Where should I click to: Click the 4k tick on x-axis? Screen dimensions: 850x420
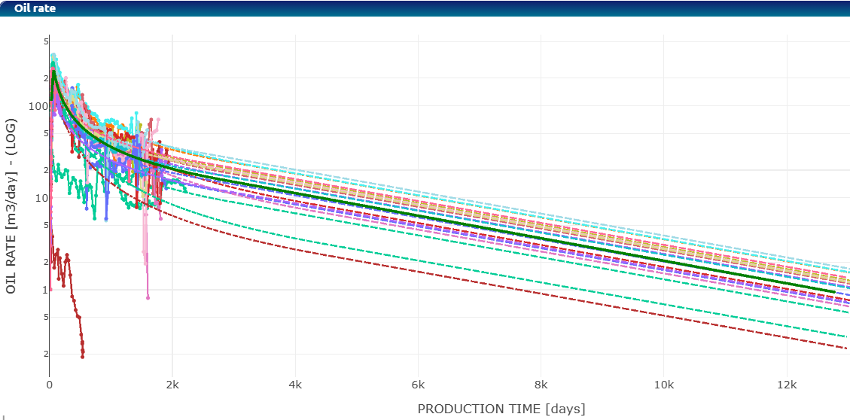295,385
